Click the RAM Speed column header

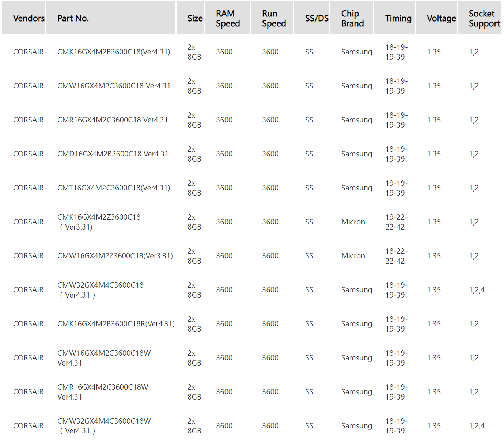tap(227, 18)
